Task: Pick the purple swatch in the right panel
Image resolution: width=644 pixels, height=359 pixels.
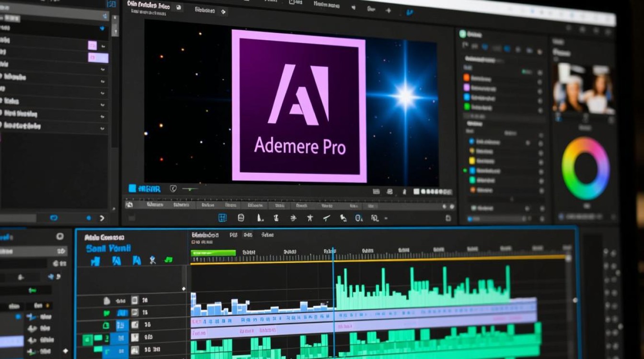Action: pyautogui.click(x=466, y=88)
